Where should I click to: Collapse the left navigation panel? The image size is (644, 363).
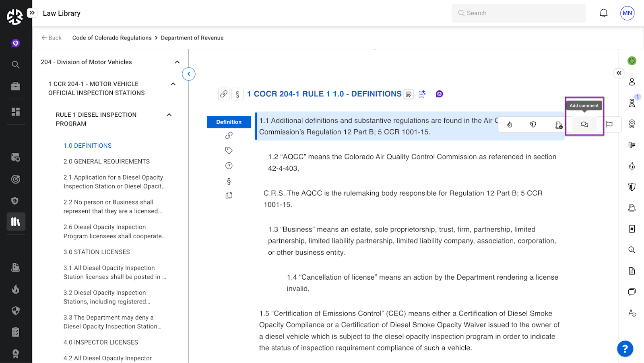pos(188,74)
